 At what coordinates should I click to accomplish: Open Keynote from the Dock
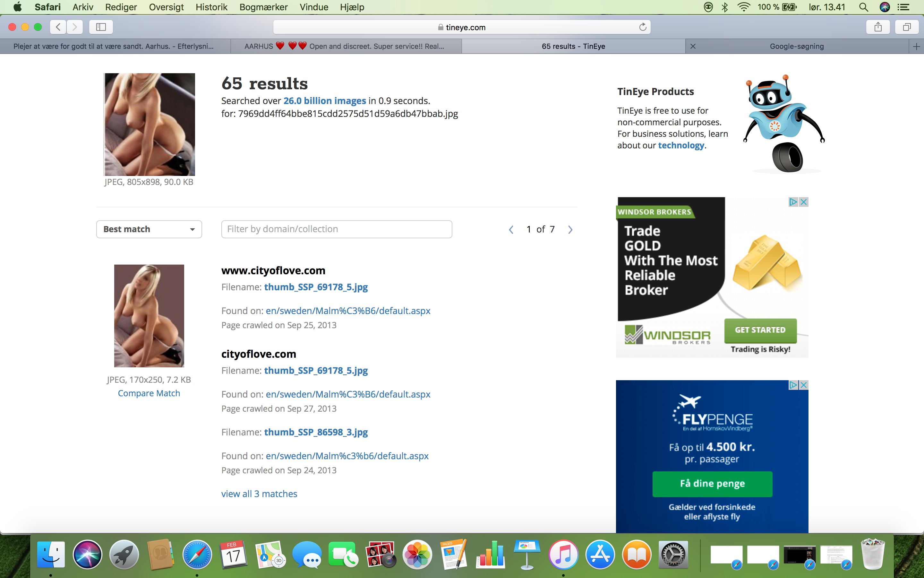pos(527,554)
